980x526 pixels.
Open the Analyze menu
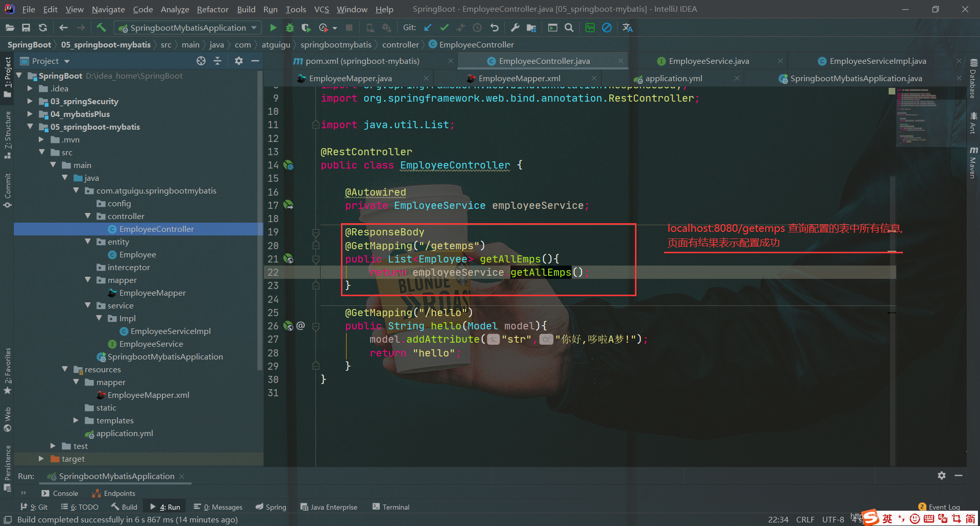(175, 9)
